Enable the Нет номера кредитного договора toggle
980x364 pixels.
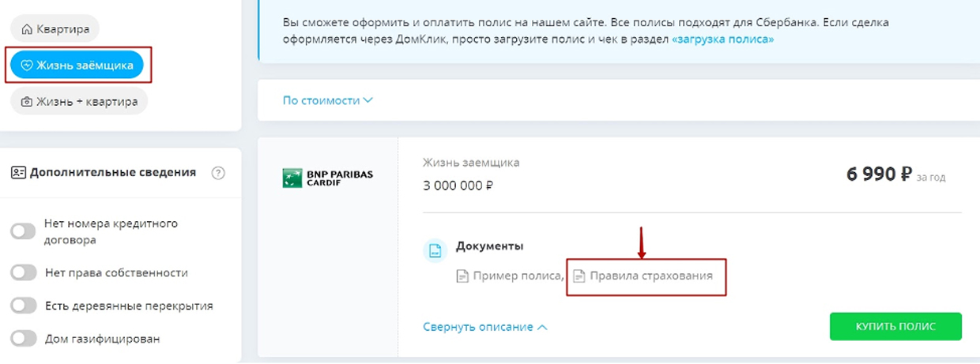[x=24, y=231]
